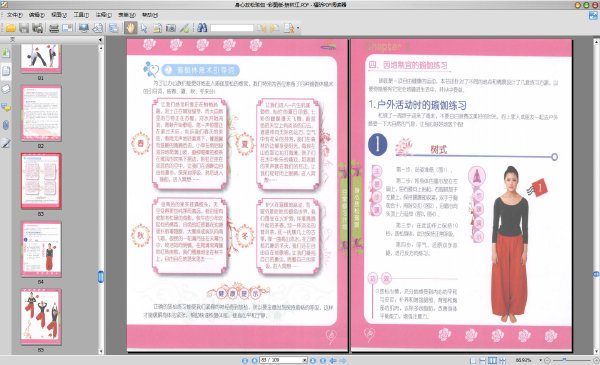The height and width of the screenshot is (365, 600).
Task: Select page 04 thumbnail
Action: click(x=41, y=249)
